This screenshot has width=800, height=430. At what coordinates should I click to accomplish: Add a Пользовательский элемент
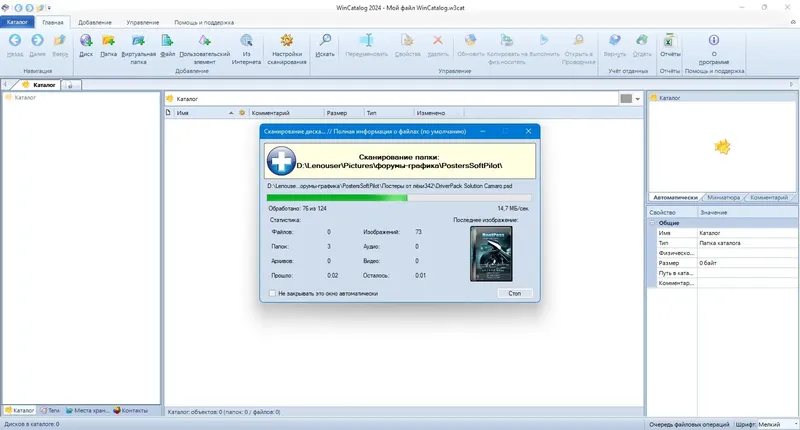(x=205, y=40)
